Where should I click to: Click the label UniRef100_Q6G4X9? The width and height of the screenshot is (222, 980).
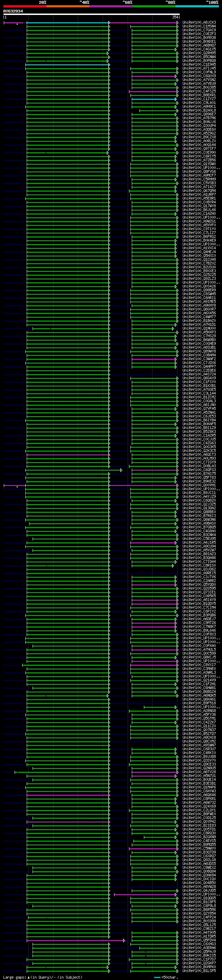pos(199,378)
